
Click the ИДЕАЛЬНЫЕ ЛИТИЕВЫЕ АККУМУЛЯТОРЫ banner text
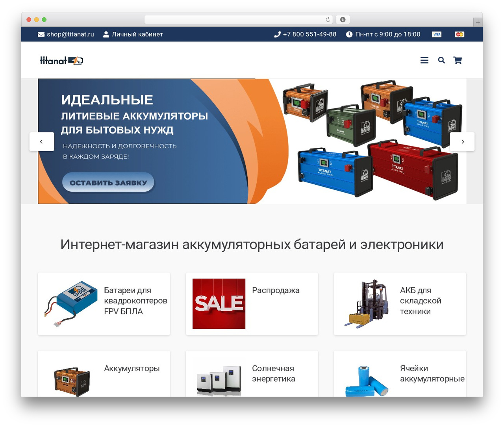click(134, 114)
